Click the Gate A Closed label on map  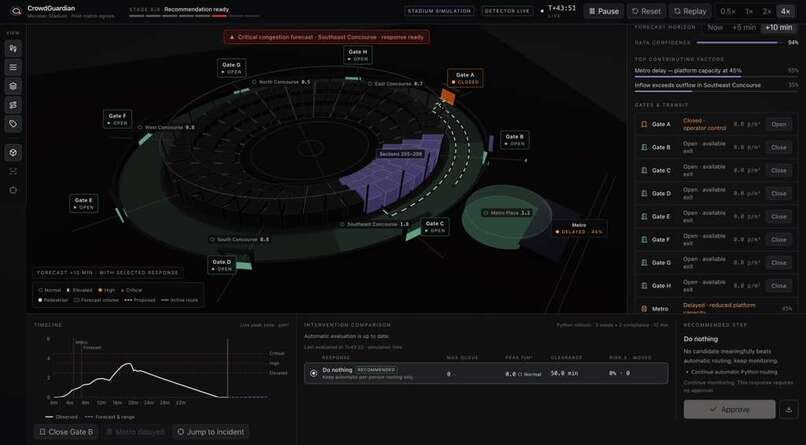465,78
